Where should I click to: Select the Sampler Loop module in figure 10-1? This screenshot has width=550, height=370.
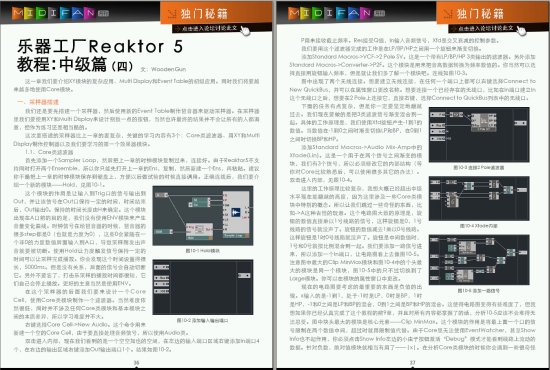[x=236, y=214]
